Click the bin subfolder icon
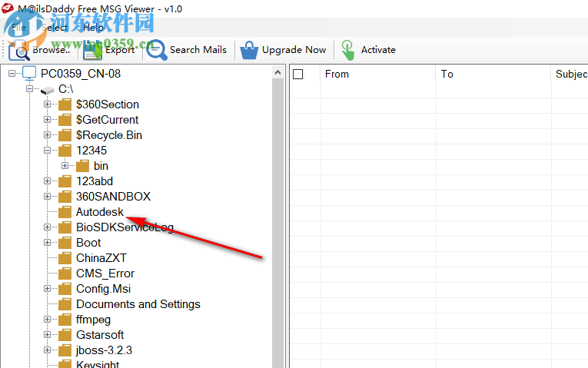The image size is (588, 368). pos(82,166)
